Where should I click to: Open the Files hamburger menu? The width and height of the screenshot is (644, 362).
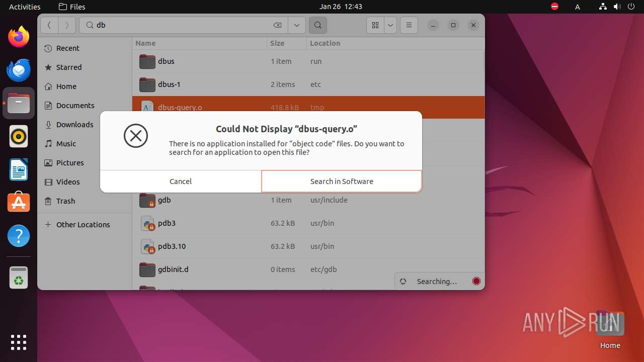click(x=409, y=25)
